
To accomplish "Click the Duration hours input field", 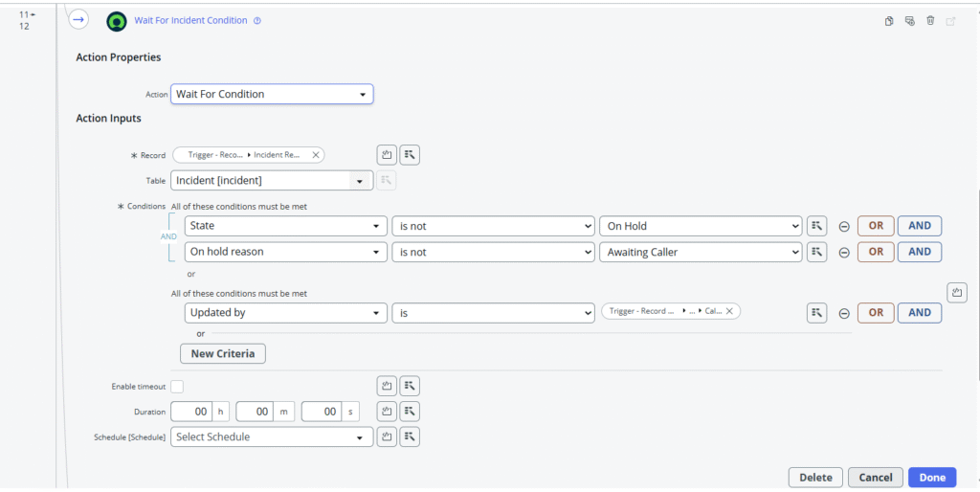I will pyautogui.click(x=191, y=412).
